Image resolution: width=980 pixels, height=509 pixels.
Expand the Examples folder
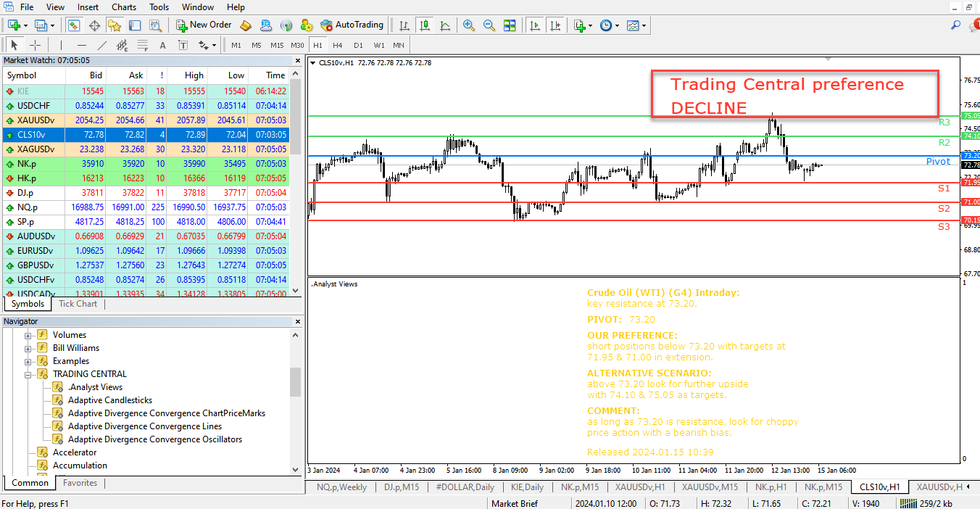click(x=29, y=361)
